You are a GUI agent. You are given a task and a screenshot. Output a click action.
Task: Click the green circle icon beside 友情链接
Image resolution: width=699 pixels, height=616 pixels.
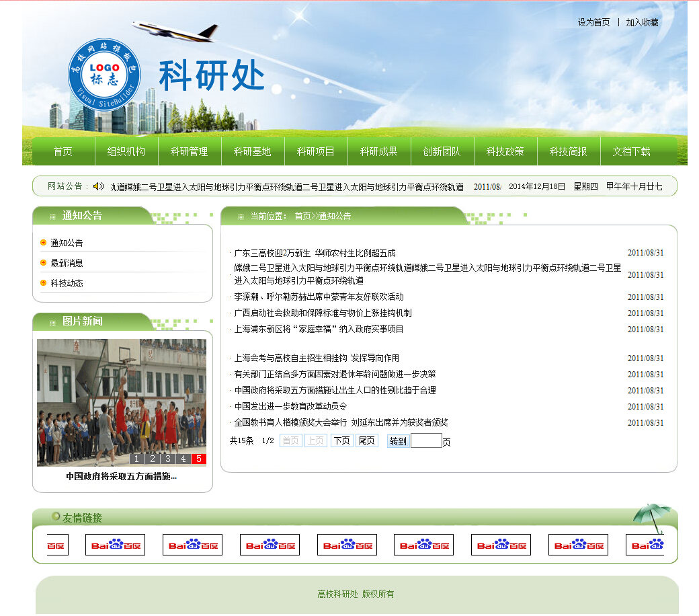click(56, 516)
